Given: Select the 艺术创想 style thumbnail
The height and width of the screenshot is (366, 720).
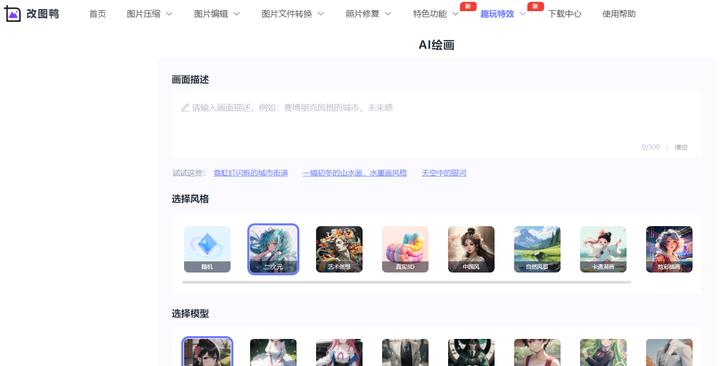Looking at the screenshot, I should pos(339,249).
